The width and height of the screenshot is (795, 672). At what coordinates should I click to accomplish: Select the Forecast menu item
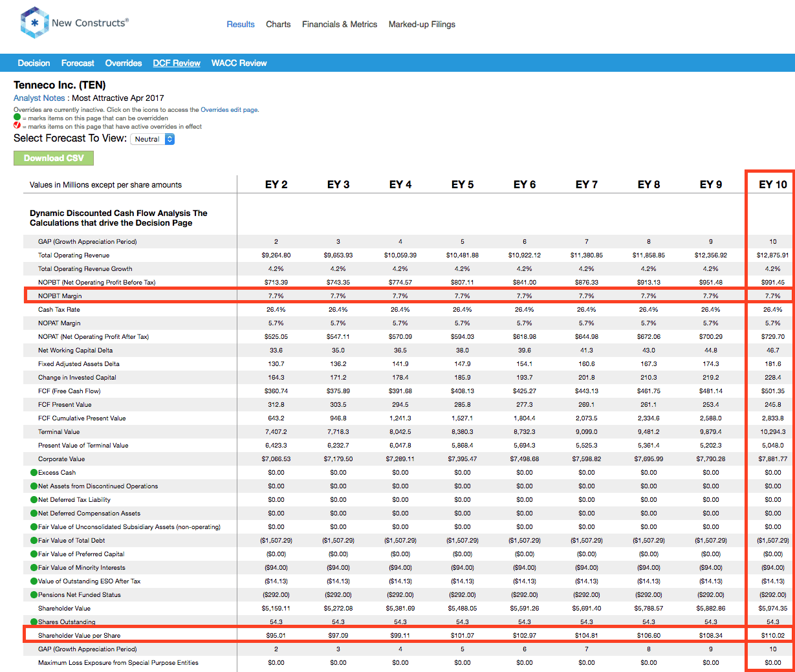point(78,63)
